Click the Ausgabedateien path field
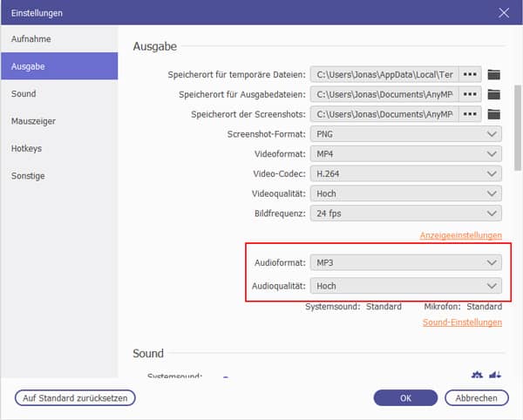Image resolution: width=523 pixels, height=420 pixels. [384, 94]
